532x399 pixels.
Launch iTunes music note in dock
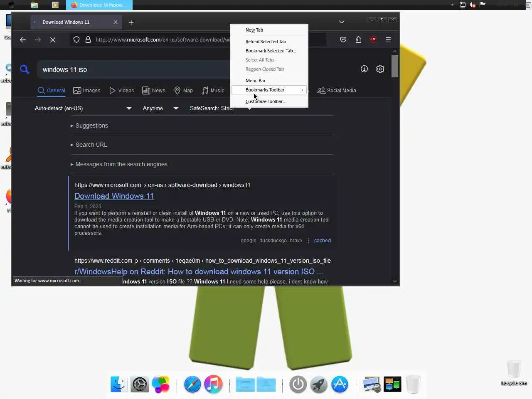tap(213, 384)
